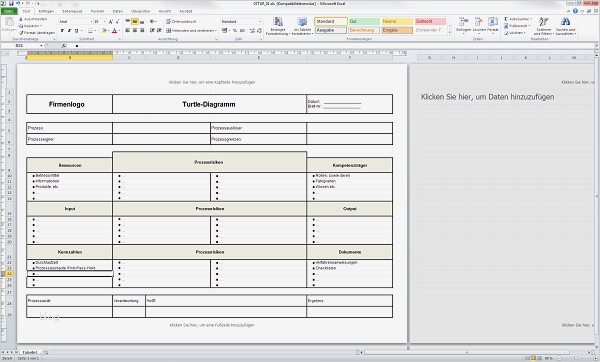Click header area 'Klicken Sie hier, um eine Kopfzeile hinzuzufügen'
Screen dimensions: 600x362
click(x=212, y=82)
